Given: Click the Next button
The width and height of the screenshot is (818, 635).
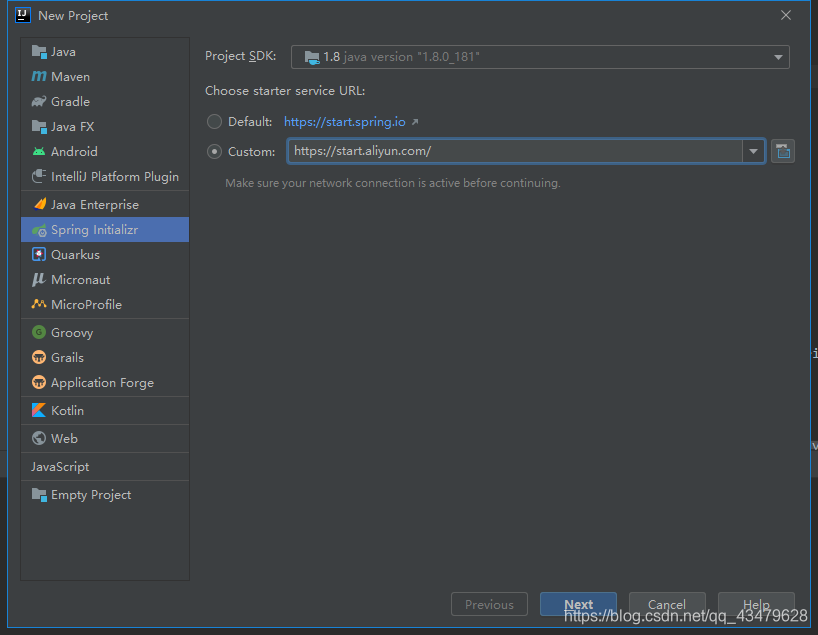Looking at the screenshot, I should tap(579, 604).
